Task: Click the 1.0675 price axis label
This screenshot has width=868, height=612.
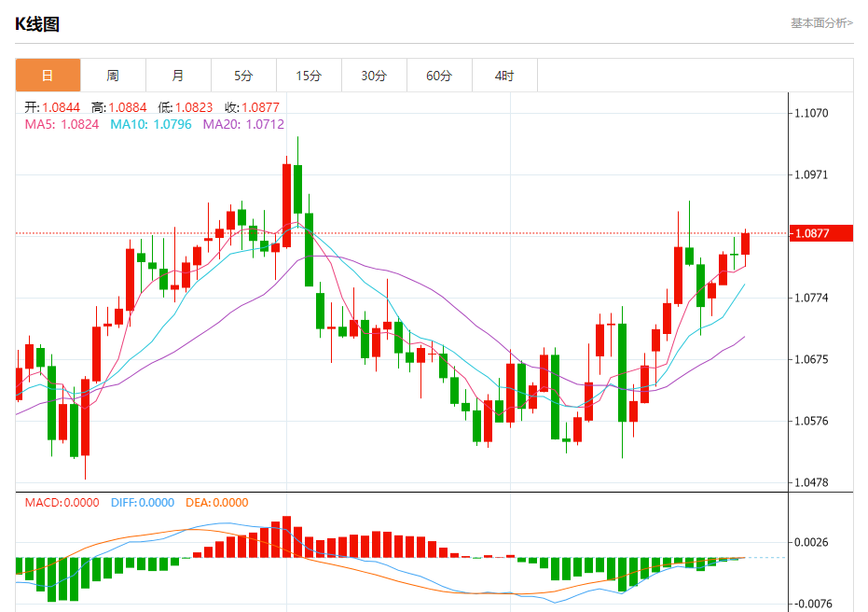Action: click(811, 359)
